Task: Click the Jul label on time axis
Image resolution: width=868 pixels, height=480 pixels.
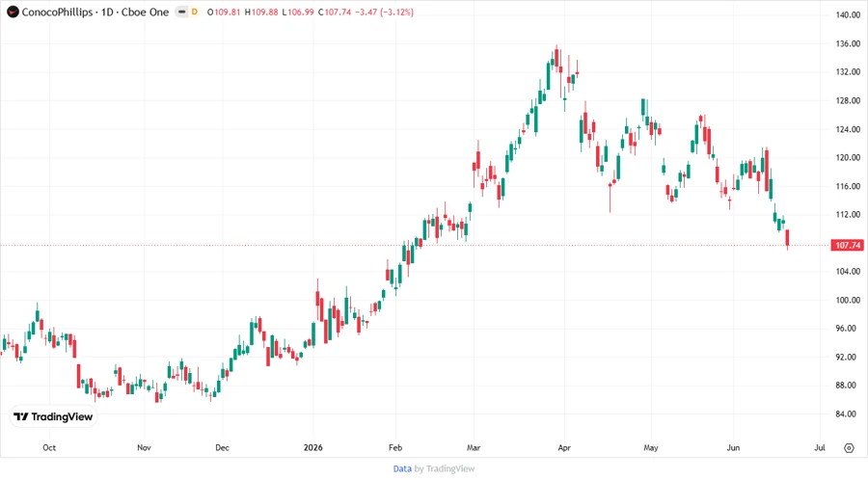Action: click(820, 448)
